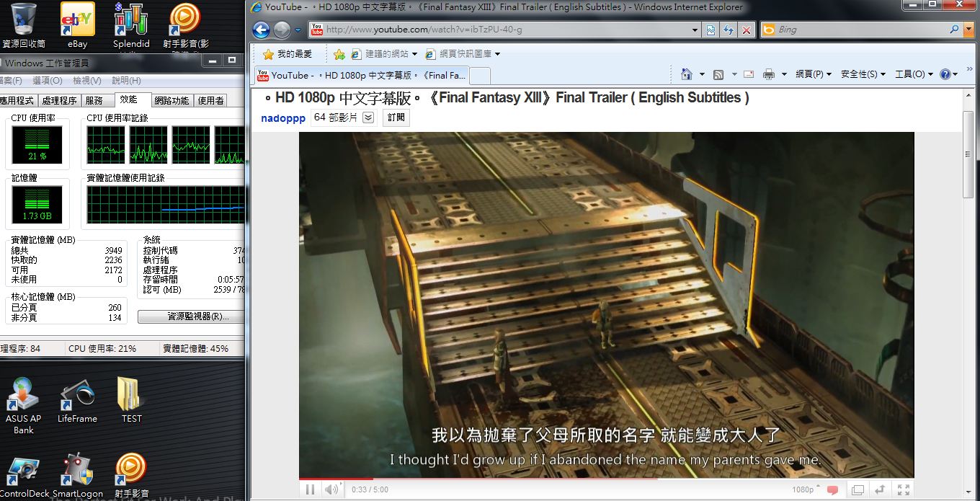Click the Print icon in command bar
Screen dimensions: 980x501
pyautogui.click(x=768, y=74)
